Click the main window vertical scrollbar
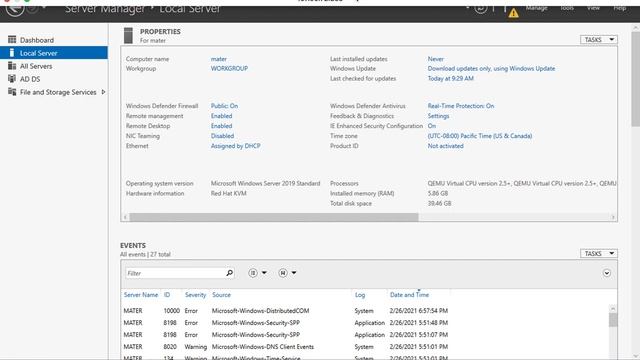The height and width of the screenshot is (360, 640). click(636, 80)
